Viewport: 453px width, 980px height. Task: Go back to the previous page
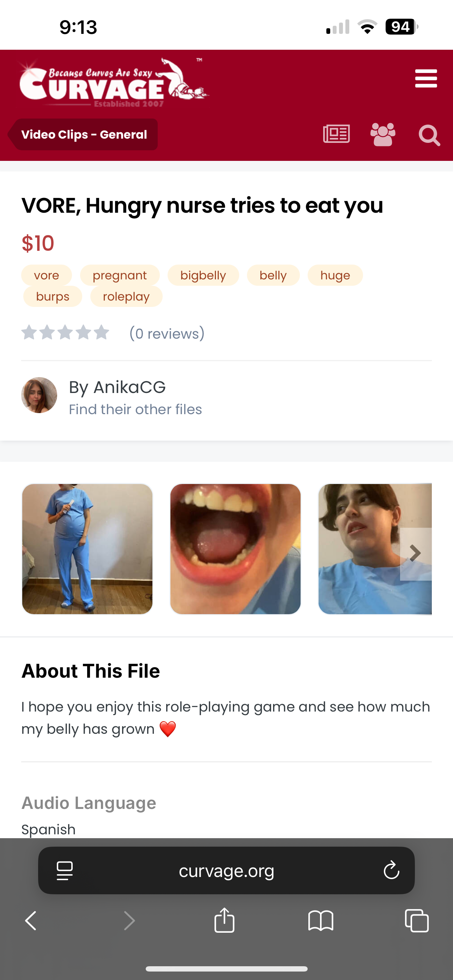(31, 921)
